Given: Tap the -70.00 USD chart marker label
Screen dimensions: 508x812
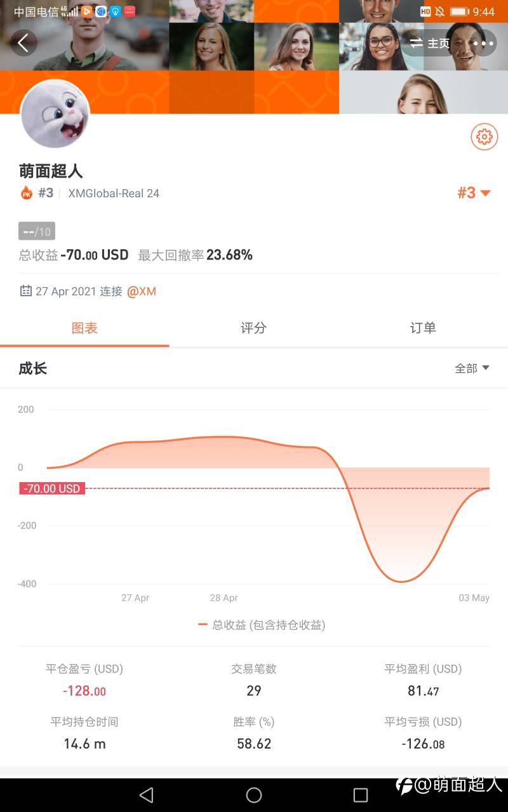Looking at the screenshot, I should pos(52,488).
